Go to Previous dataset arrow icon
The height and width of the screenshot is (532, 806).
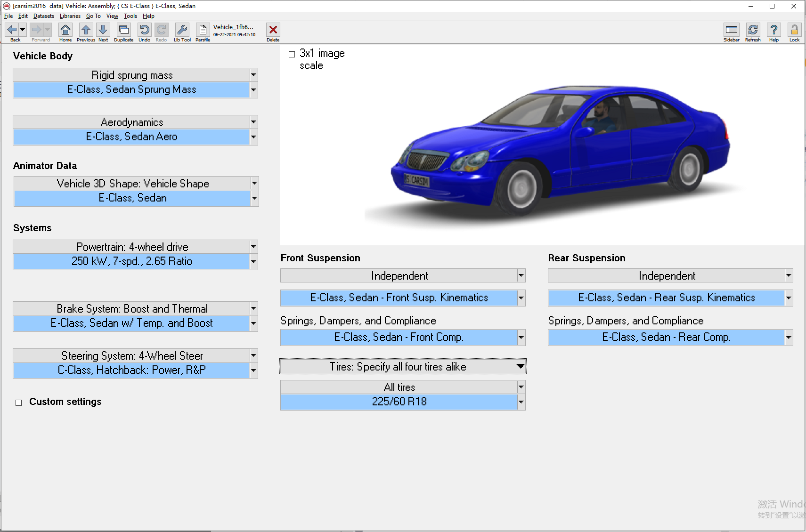(86, 31)
